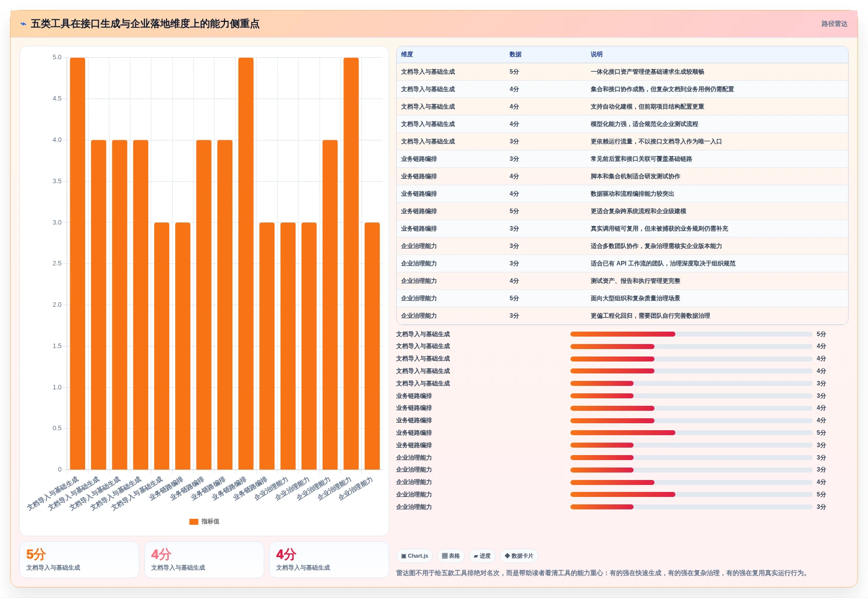Select row 更偏工程化回归,需要团队自行完善数据治理
This screenshot has width=868, height=598.
point(622,316)
